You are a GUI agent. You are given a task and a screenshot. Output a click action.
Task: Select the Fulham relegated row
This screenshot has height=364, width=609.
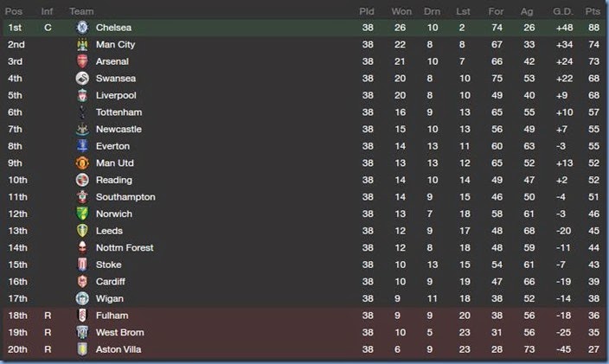tap(303, 316)
